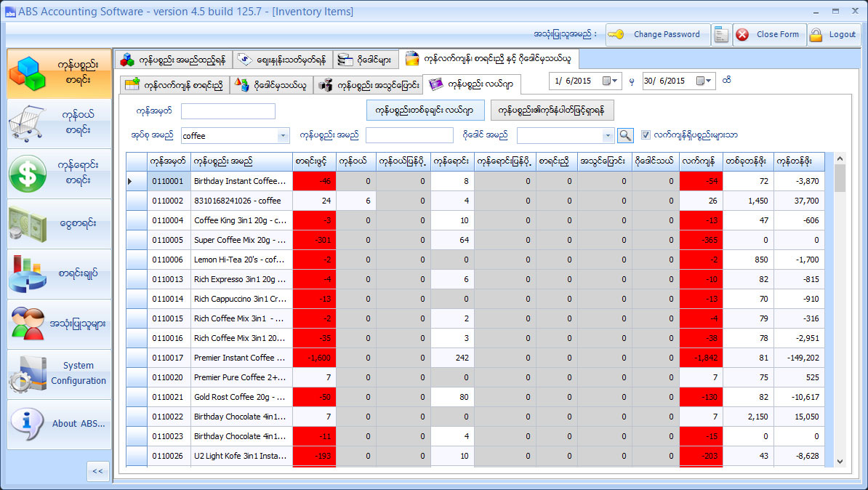The height and width of the screenshot is (490, 868).
Task: Expand the group name dropdown showing coffee
Action: pos(283,136)
